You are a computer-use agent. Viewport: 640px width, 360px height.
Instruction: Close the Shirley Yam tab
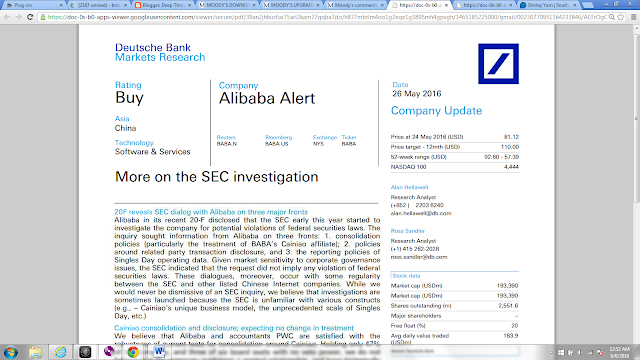click(x=575, y=5)
